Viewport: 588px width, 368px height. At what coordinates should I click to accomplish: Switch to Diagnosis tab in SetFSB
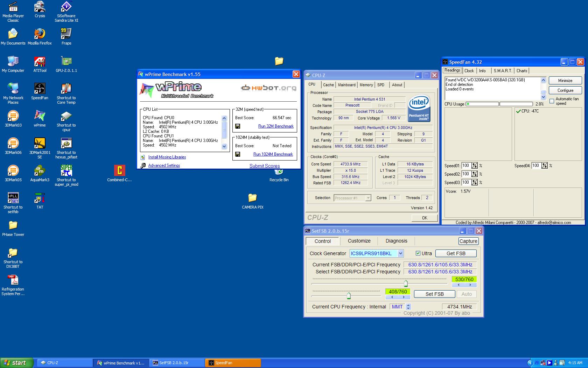(396, 241)
